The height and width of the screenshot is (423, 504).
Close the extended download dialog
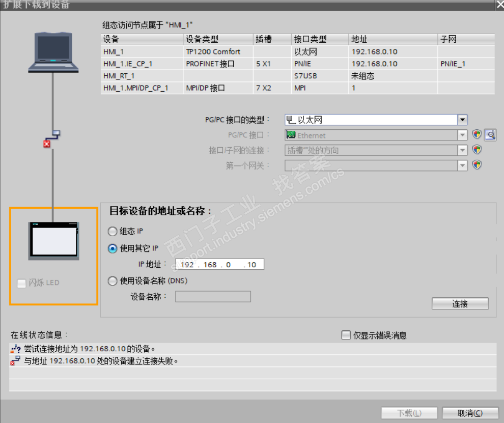point(500,5)
